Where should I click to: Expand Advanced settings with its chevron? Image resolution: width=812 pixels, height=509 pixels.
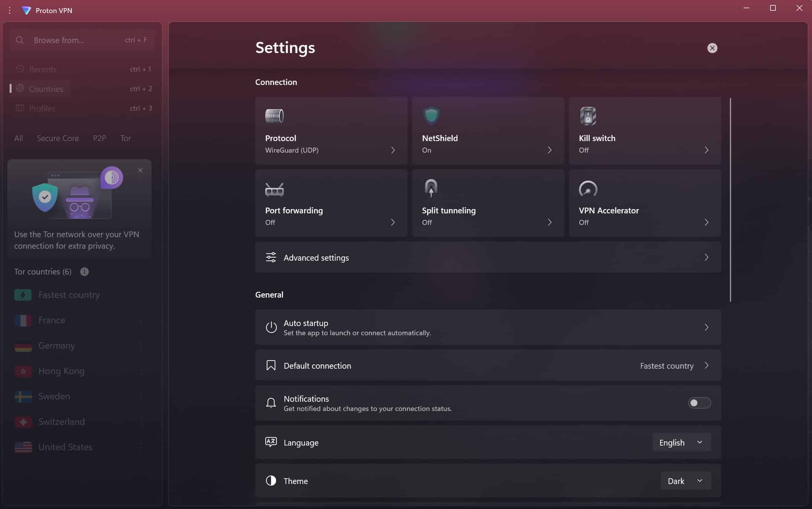pos(707,257)
